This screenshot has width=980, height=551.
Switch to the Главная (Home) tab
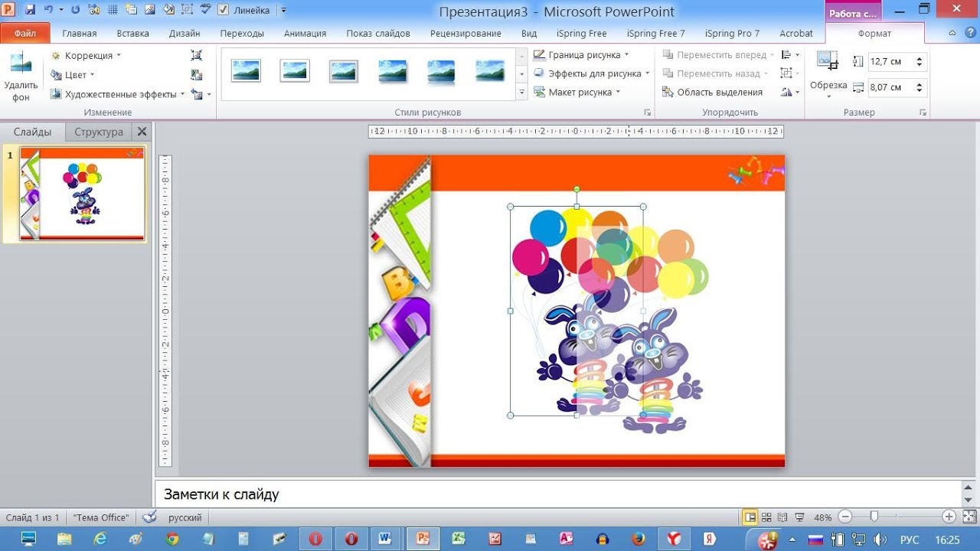point(80,33)
